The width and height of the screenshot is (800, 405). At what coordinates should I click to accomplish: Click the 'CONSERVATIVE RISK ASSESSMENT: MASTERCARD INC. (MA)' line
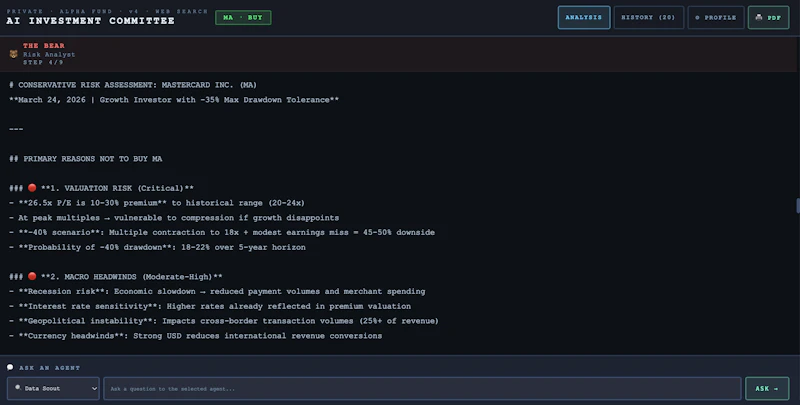coord(133,85)
